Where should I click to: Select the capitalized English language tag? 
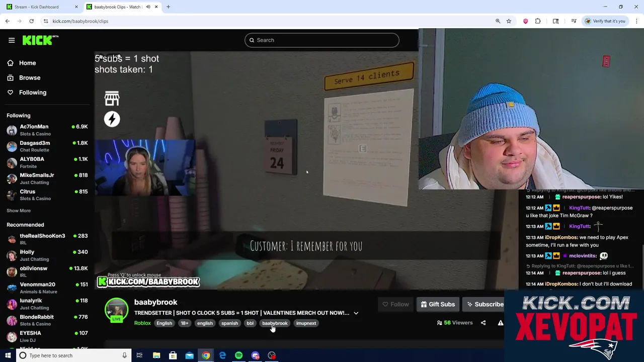pyautogui.click(x=164, y=323)
